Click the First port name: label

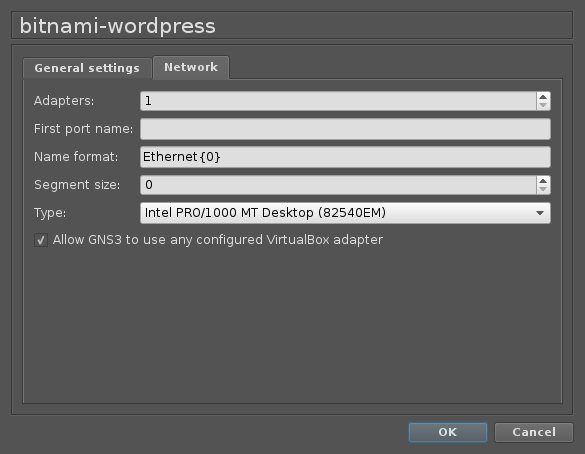(x=84, y=129)
